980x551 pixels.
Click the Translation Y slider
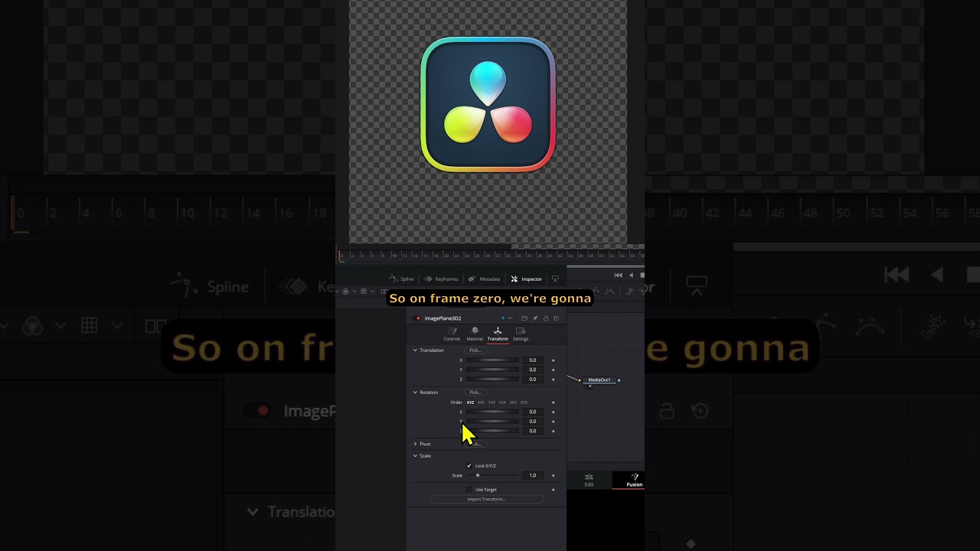492,370
